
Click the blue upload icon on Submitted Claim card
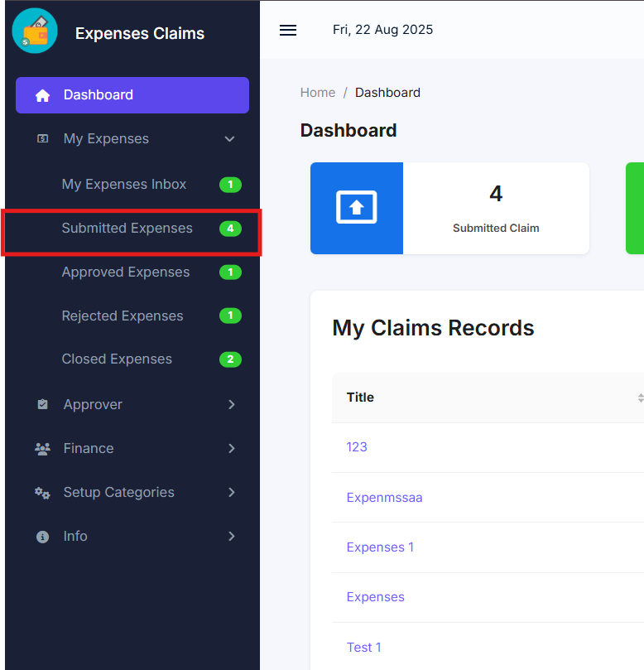click(x=357, y=208)
